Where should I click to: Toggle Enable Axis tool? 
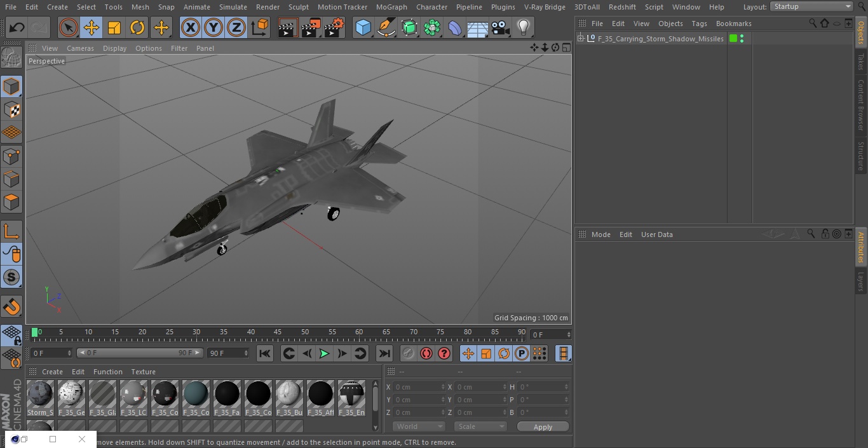[11, 231]
